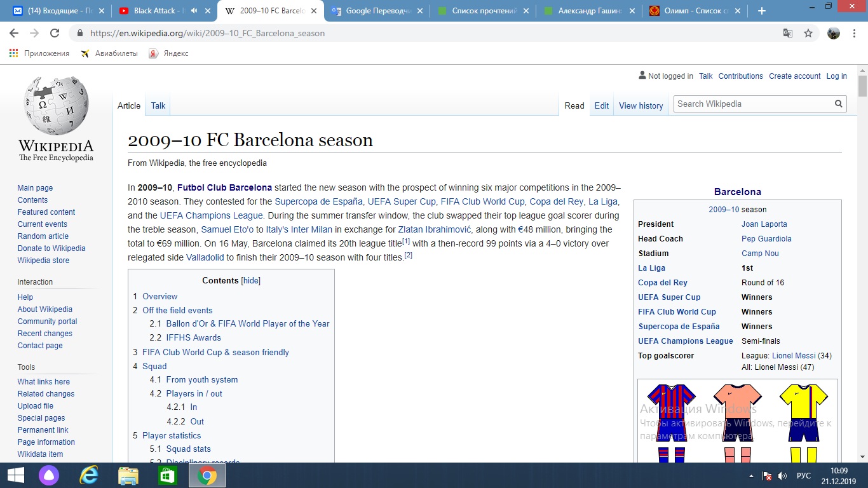
Task: Jump to Off the field events section
Action: pos(177,310)
